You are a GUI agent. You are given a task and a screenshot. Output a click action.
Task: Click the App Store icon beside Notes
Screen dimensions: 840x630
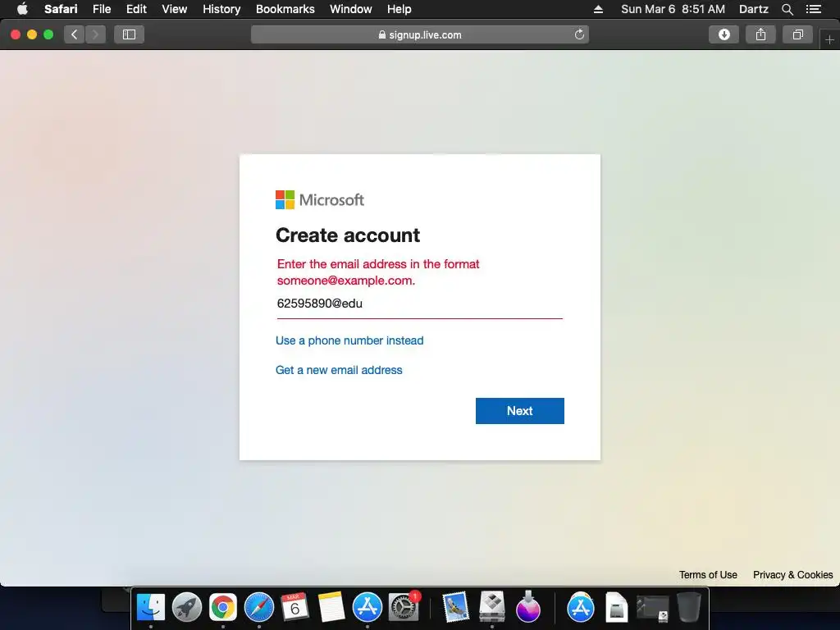[367, 607]
